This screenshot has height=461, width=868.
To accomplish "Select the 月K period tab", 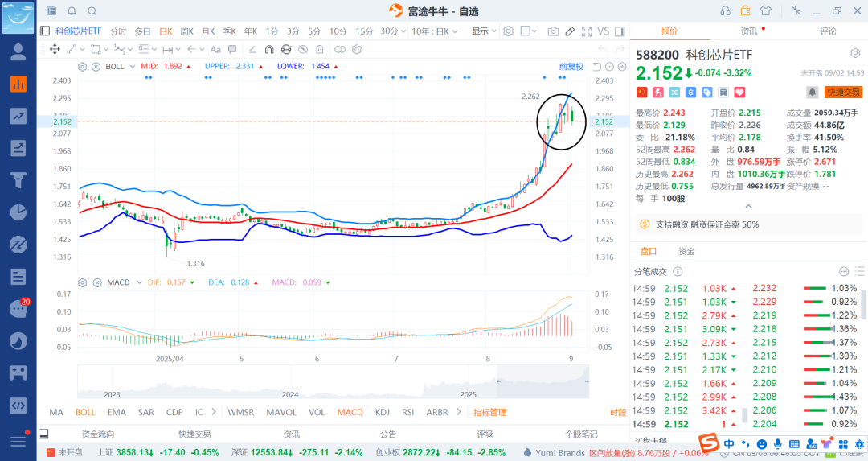I will coord(208,31).
